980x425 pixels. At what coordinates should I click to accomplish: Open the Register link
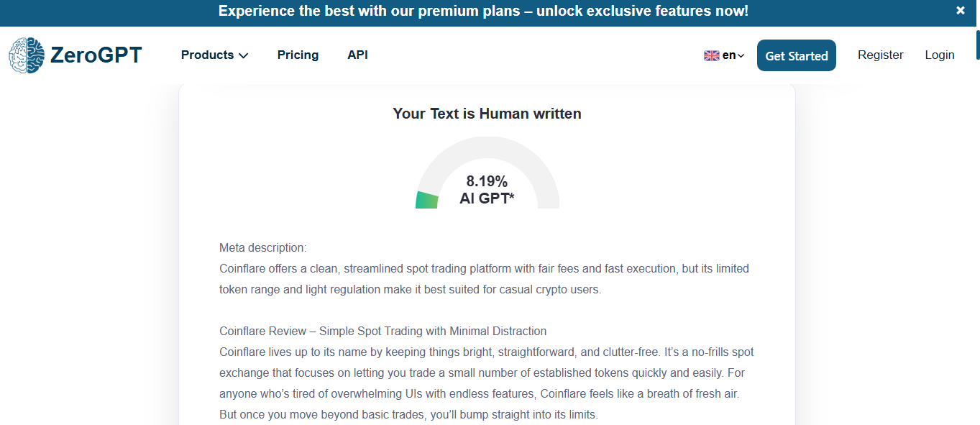click(880, 55)
